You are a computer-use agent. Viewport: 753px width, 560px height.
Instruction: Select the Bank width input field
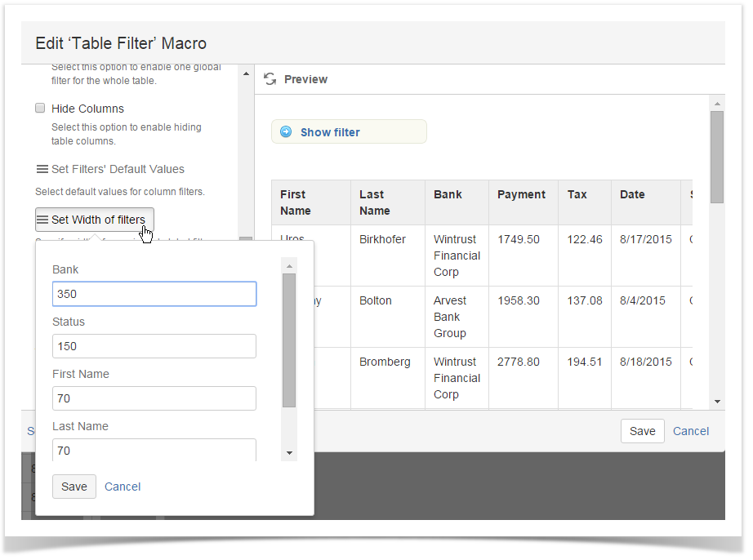click(154, 294)
